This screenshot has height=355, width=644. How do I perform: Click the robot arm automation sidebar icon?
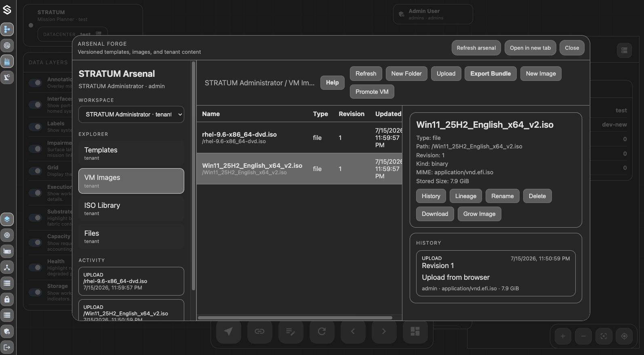[x=7, y=77]
